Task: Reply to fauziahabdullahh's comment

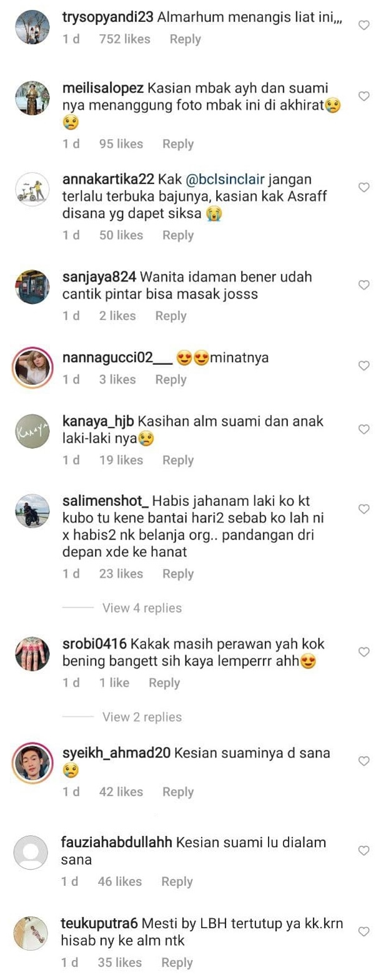Action: [177, 882]
